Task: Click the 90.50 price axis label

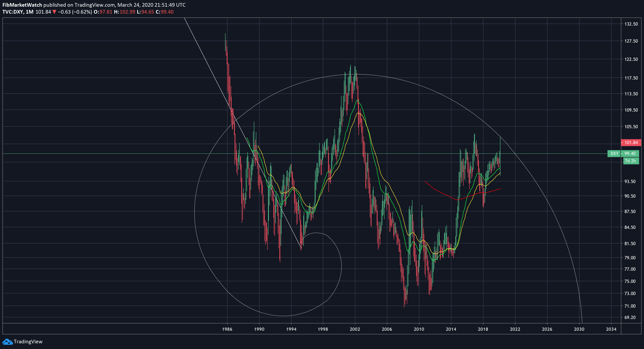Action: pos(630,196)
